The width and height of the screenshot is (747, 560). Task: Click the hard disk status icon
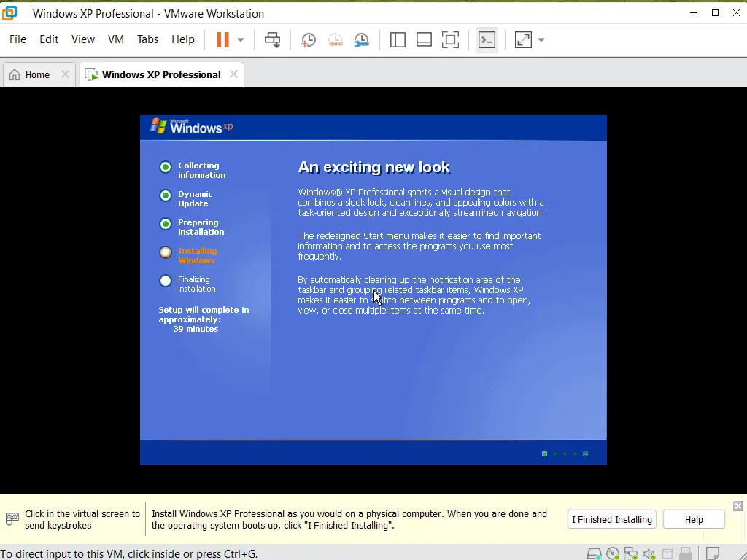click(x=594, y=553)
